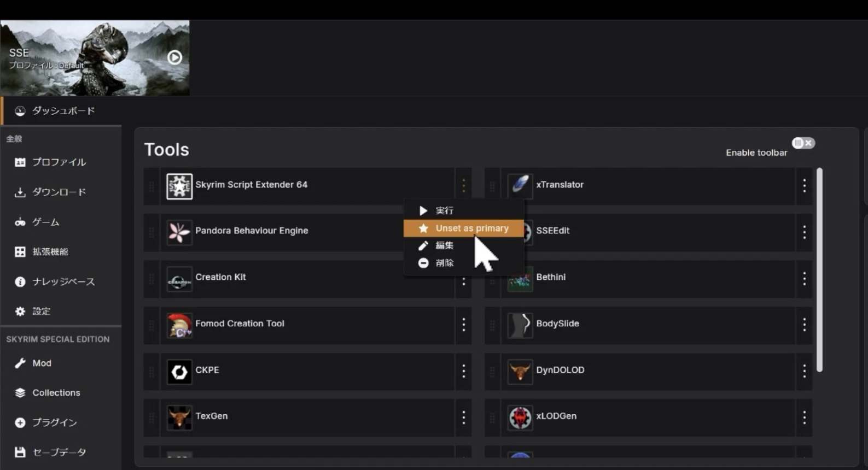
Task: Click the BodySlide label
Action: tap(557, 324)
